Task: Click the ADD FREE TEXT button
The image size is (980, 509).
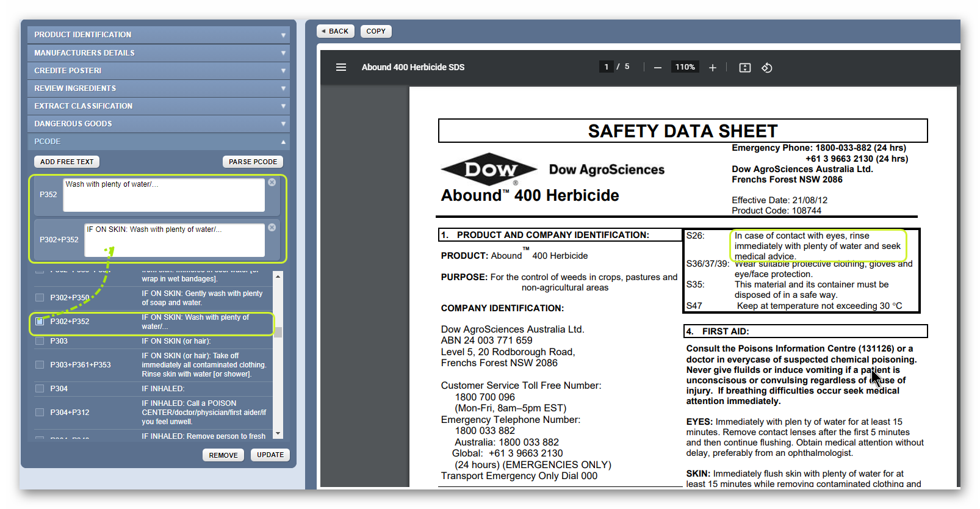Action: point(67,162)
